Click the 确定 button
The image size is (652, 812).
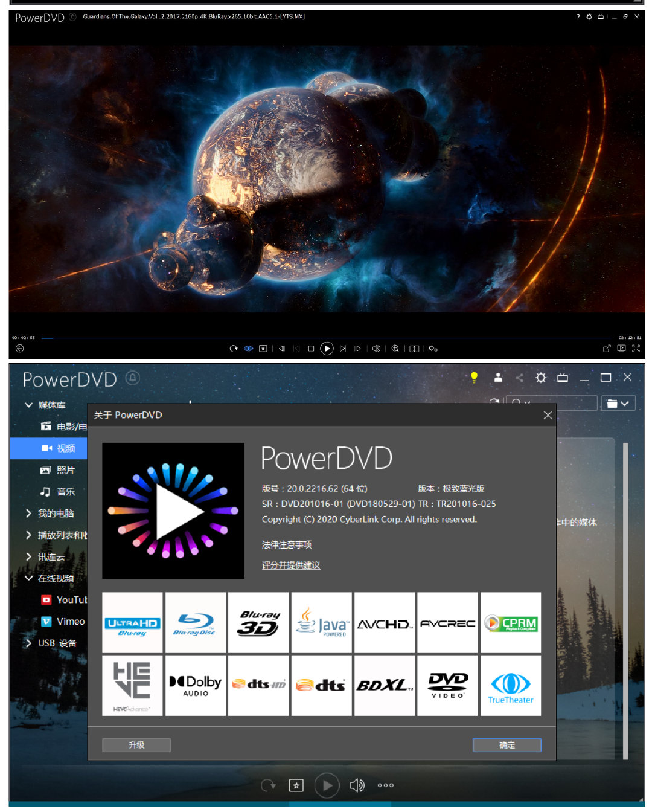(507, 745)
